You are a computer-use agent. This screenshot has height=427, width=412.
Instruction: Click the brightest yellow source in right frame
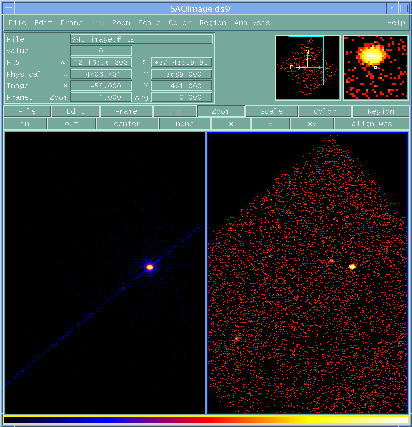[352, 266]
